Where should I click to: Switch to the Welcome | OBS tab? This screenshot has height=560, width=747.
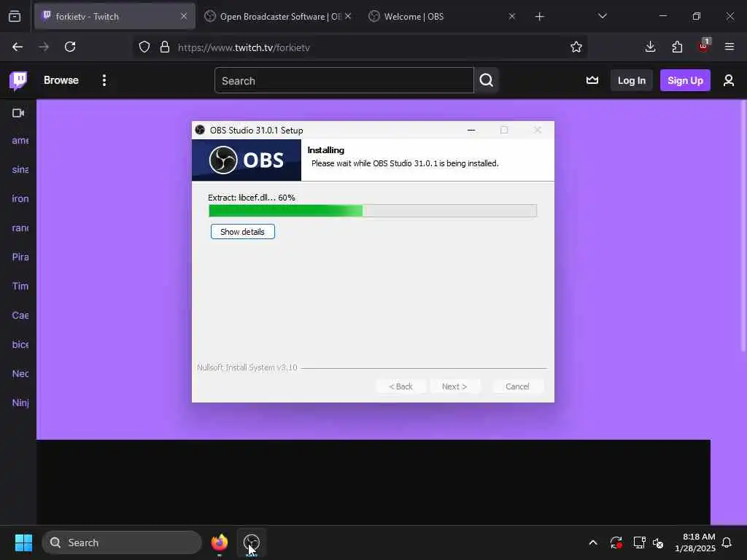(x=441, y=17)
